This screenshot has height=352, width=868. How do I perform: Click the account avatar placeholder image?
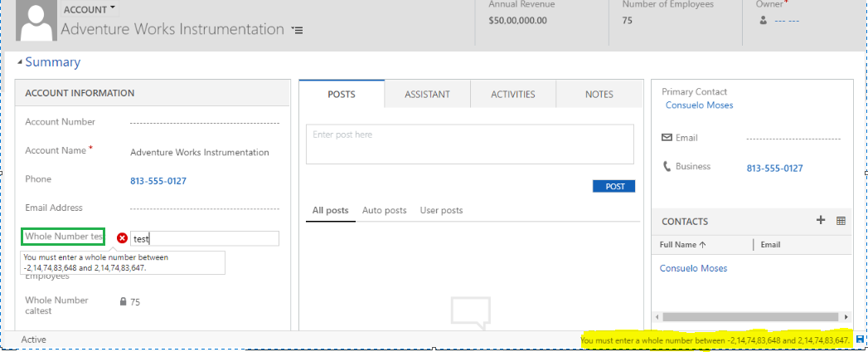coord(36,21)
